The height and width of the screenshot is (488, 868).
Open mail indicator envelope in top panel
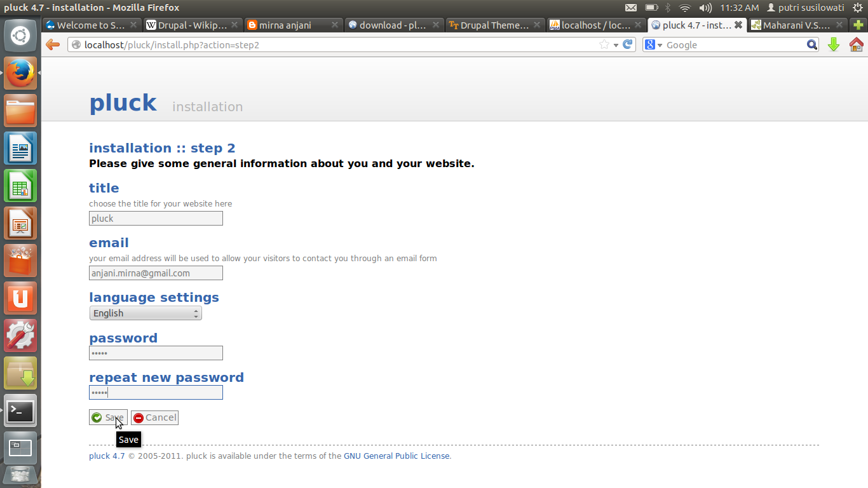click(631, 8)
